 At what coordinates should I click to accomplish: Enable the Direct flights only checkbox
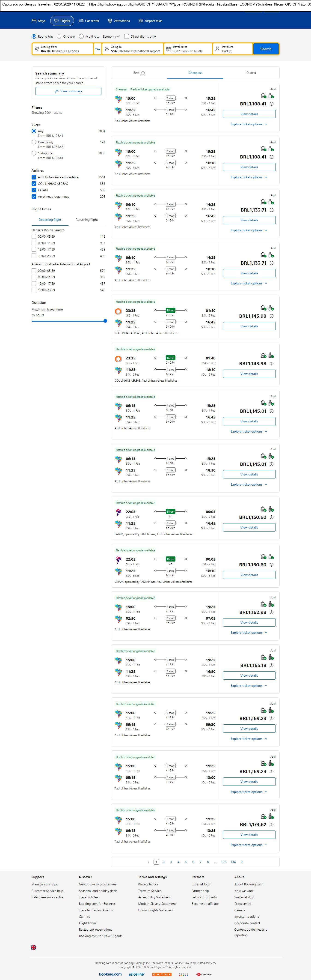127,36
